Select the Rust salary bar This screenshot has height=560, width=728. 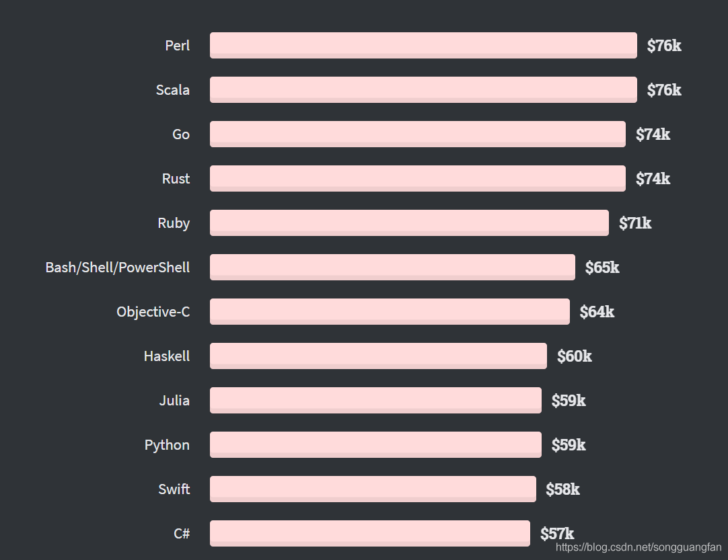pos(418,178)
